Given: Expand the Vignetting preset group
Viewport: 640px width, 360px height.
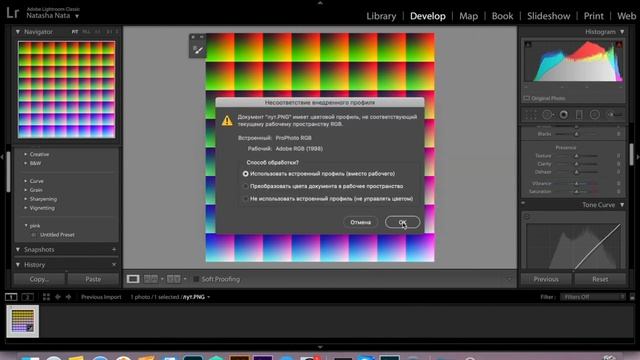Looking at the screenshot, I should point(25,208).
